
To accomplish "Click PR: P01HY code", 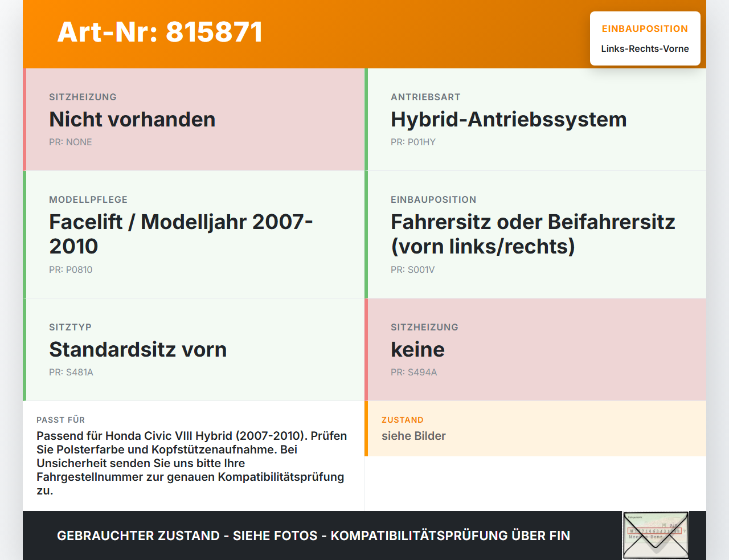I will point(413,142).
